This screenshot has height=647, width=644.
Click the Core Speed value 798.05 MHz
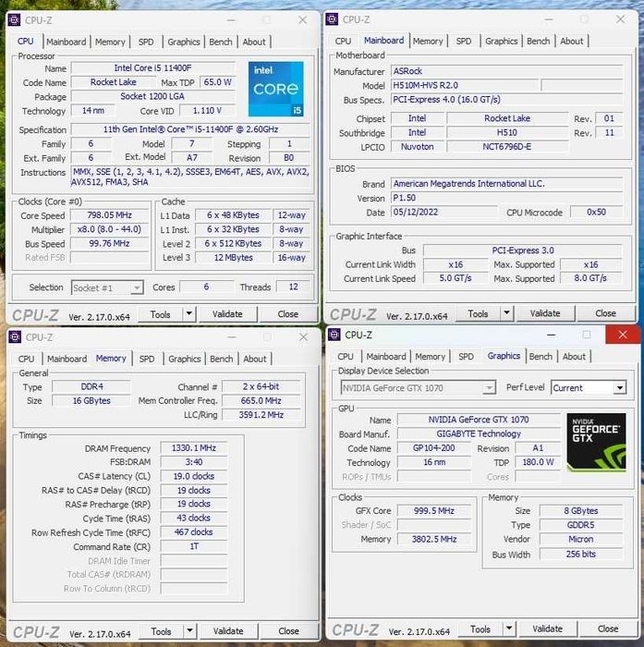pos(109,215)
